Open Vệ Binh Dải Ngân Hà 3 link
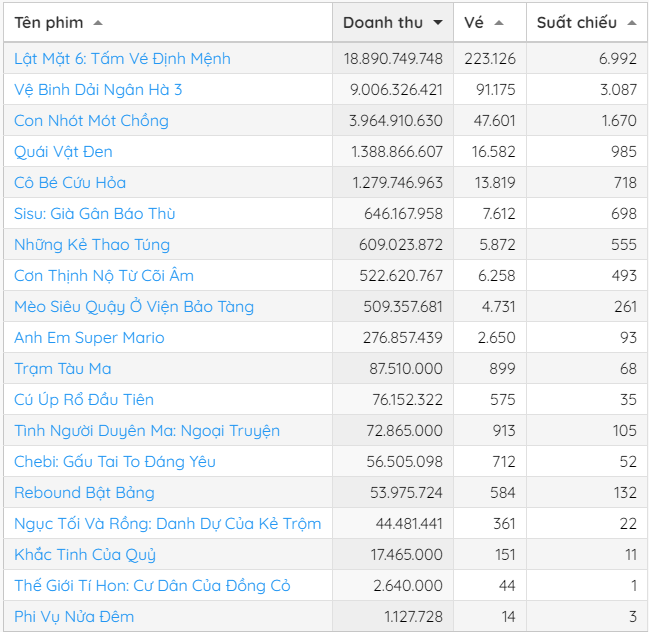Image resolution: width=649 pixels, height=632 pixels. 98,90
